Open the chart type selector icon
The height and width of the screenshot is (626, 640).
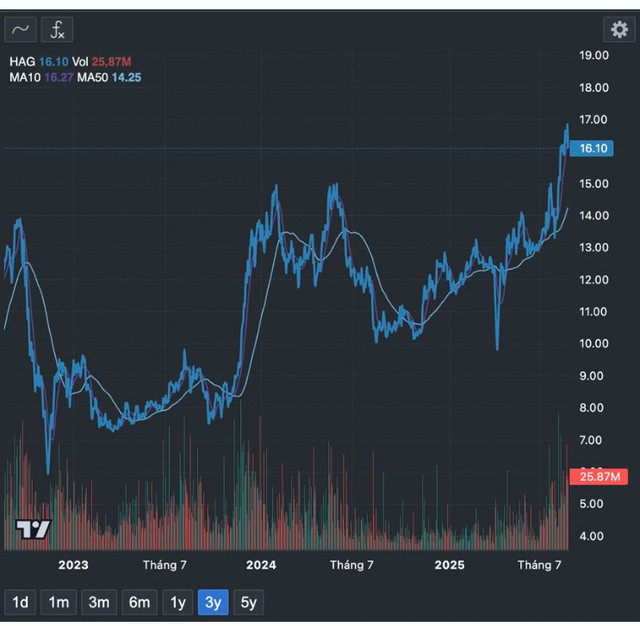20,30
